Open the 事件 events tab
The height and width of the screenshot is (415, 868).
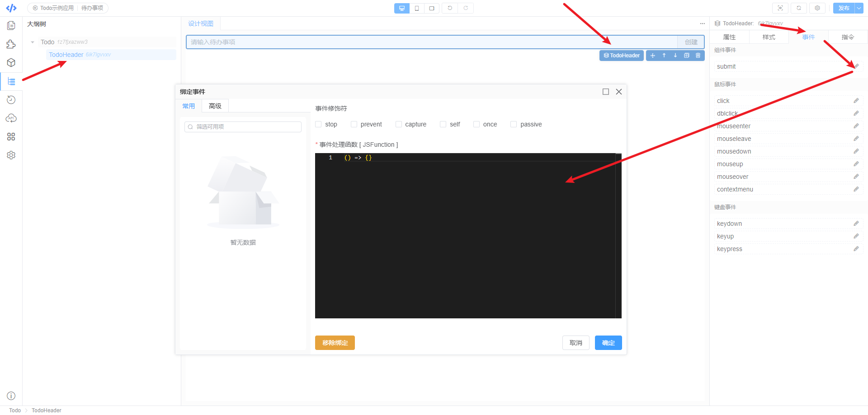tap(808, 37)
